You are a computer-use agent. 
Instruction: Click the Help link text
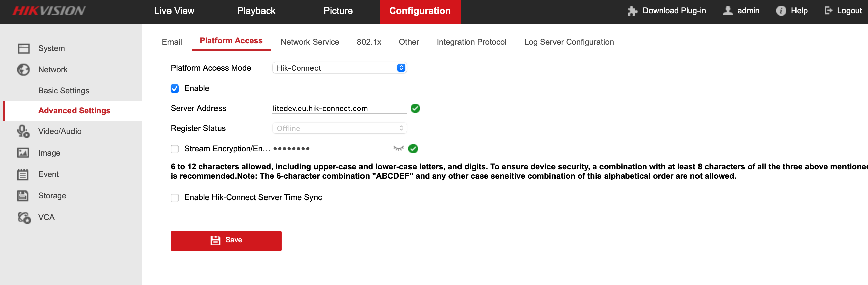[x=799, y=11]
